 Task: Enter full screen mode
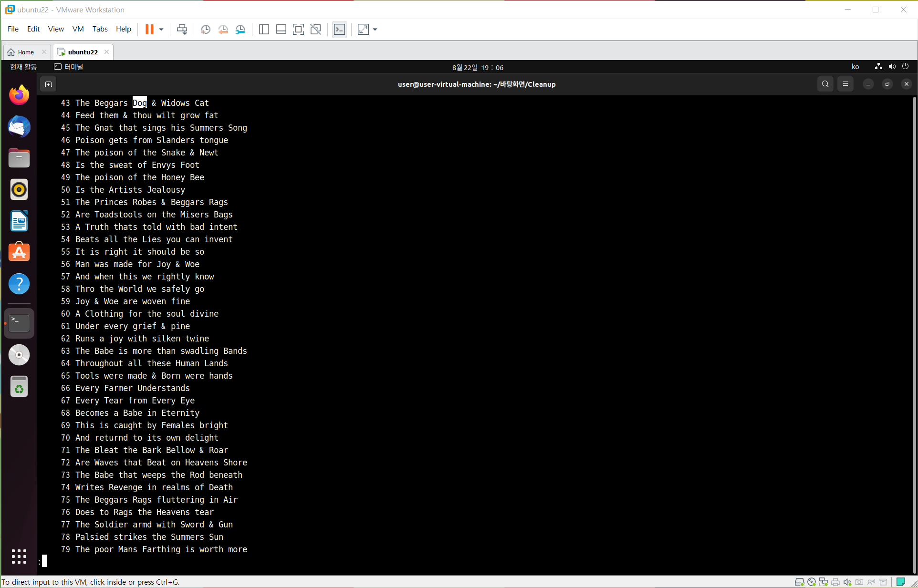pos(298,30)
